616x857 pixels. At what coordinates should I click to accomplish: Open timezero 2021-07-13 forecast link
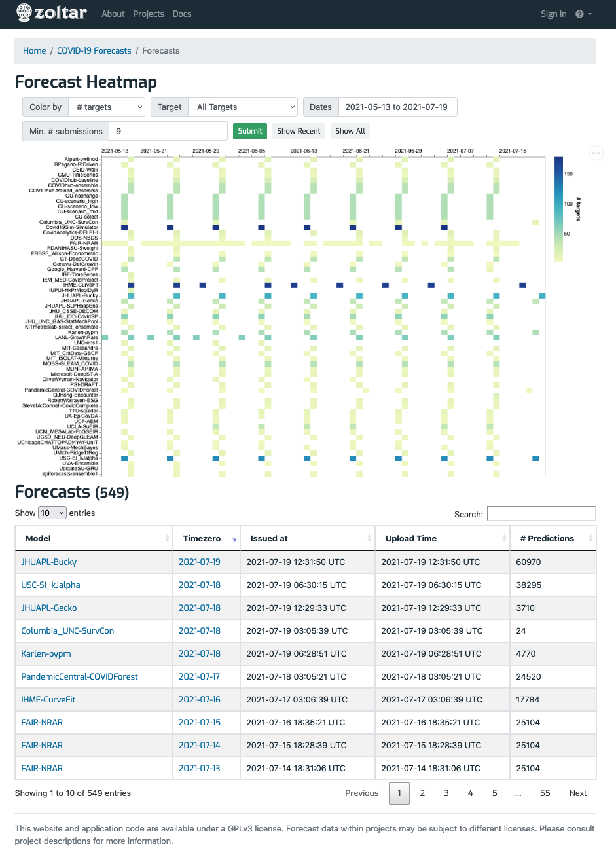point(200,768)
